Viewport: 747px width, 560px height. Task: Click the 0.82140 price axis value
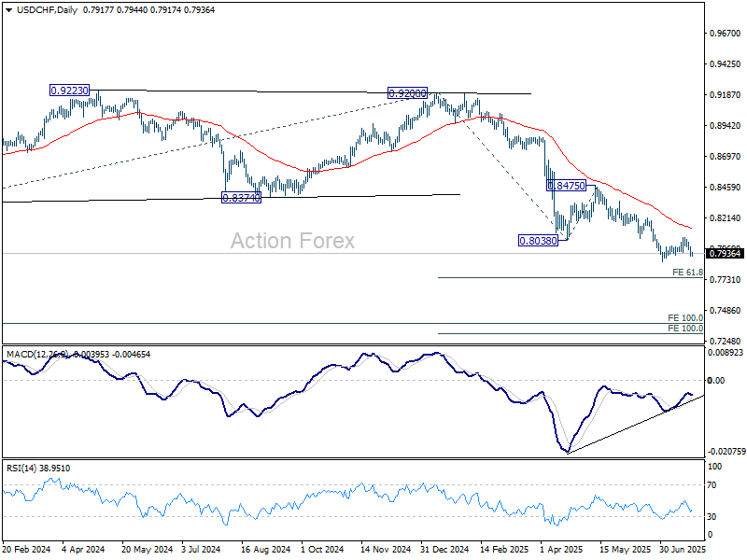(x=725, y=218)
